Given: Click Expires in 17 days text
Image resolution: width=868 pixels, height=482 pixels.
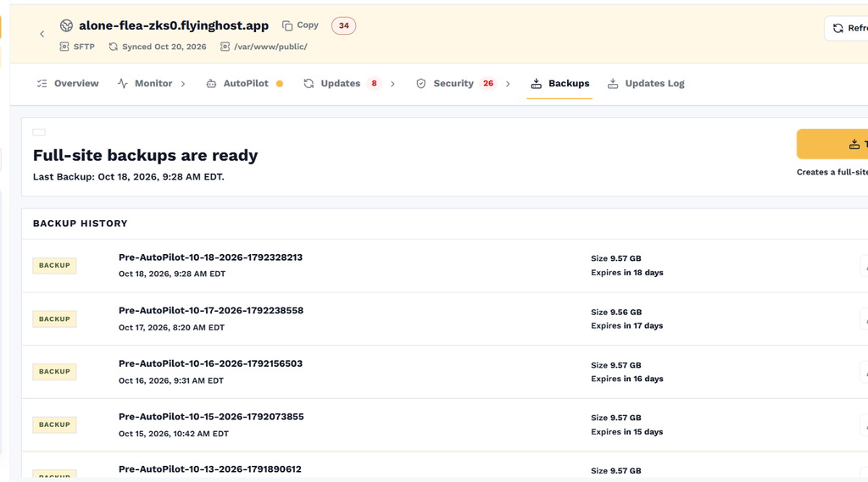Looking at the screenshot, I should click(x=626, y=326).
